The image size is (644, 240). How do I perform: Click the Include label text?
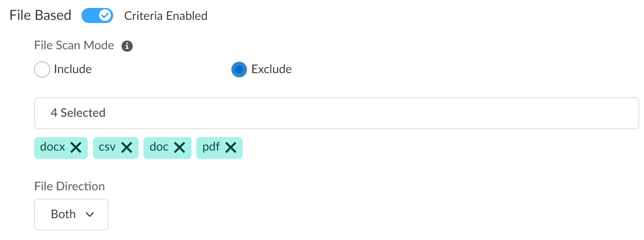[x=73, y=69]
